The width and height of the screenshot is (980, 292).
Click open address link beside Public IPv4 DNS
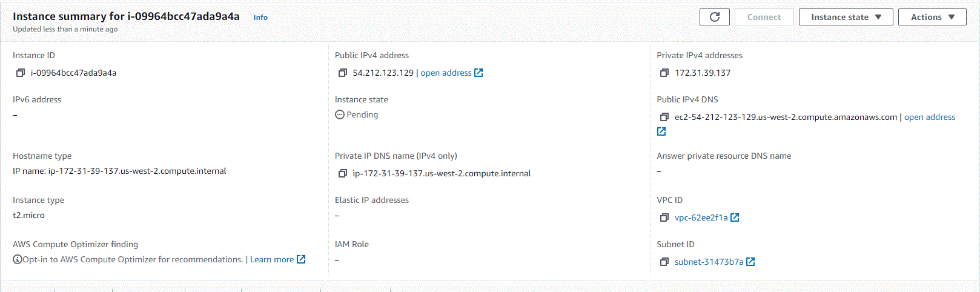[x=929, y=117]
